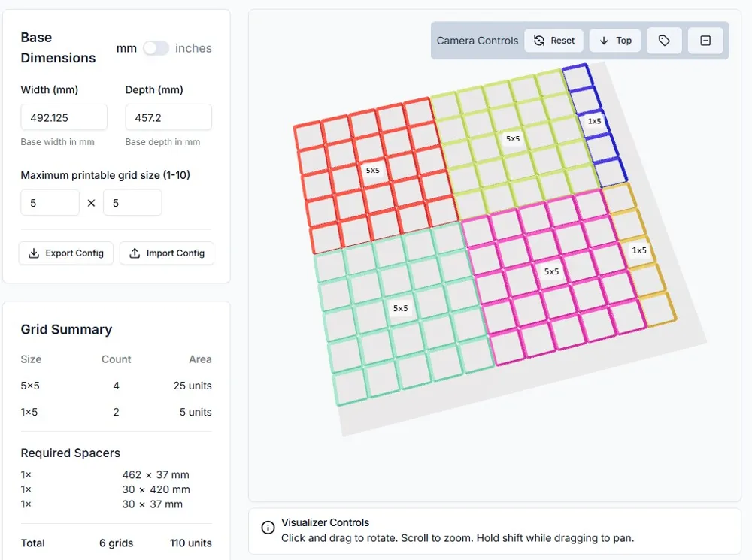Toggle grid labels with the tag icon
The width and height of the screenshot is (752, 560).
(x=664, y=41)
